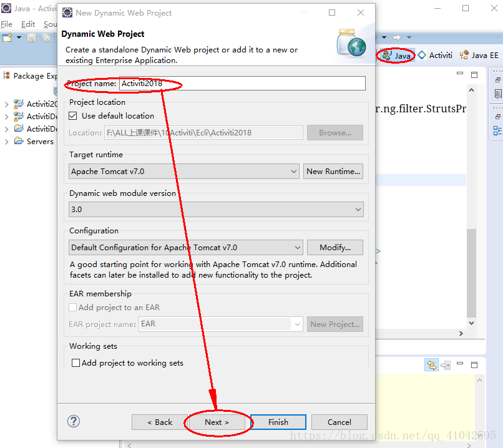Click editor scroll up arrow
Viewport: 503px width, 448px height.
471,90
